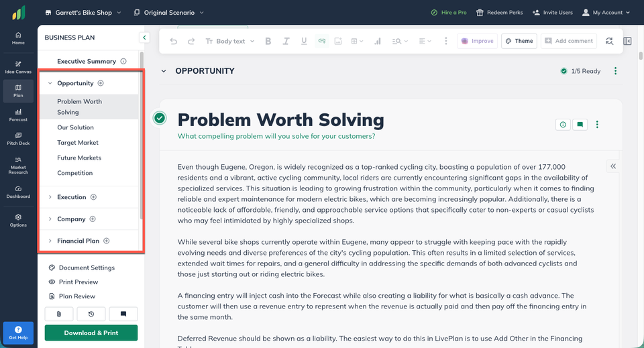Click the info icon beside Executive Summary

pos(123,61)
